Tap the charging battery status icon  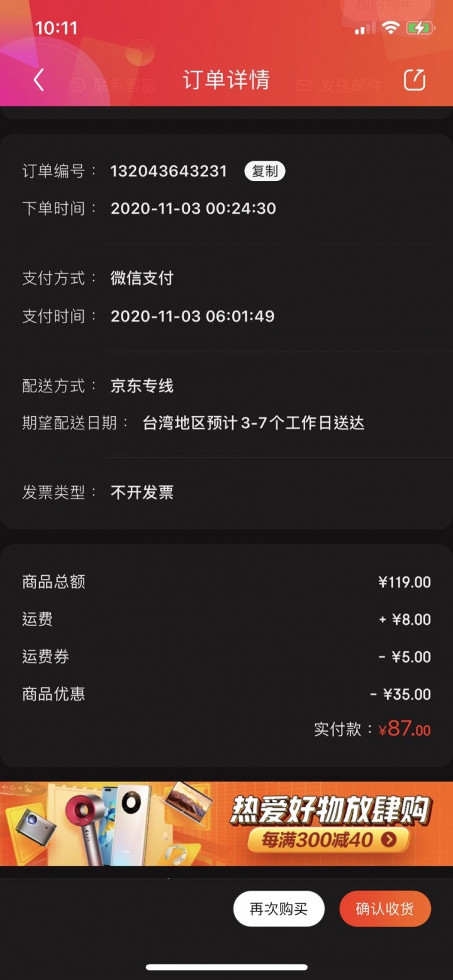click(x=420, y=28)
